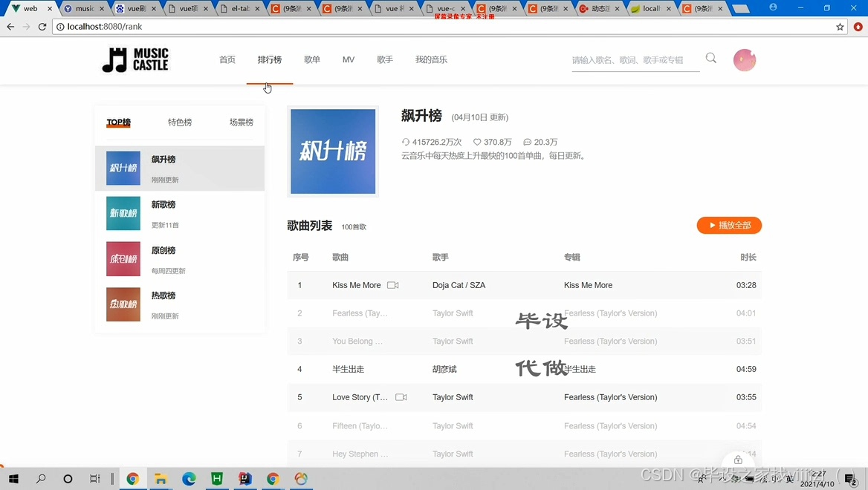This screenshot has height=490, width=868.
Task: Click Fearless (Tay… song in row 2
Action: 360,313
